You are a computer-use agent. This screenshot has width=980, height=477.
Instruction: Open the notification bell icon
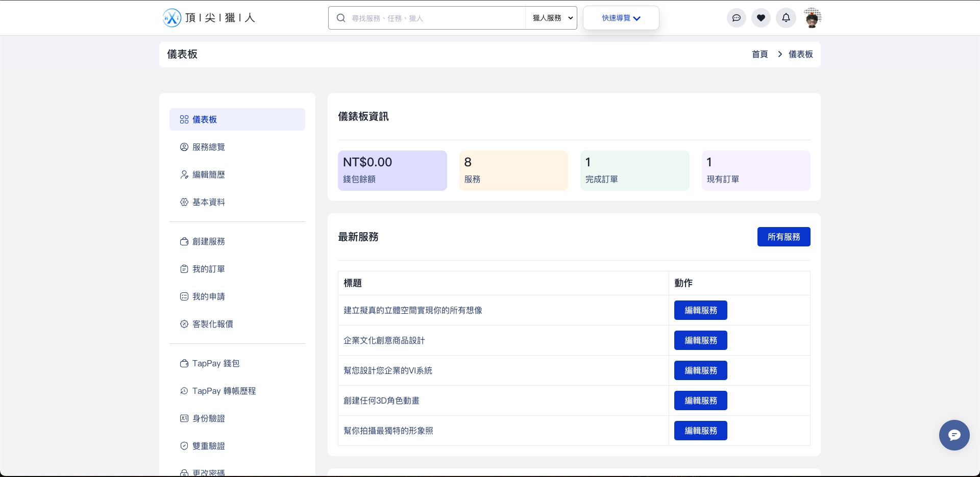[x=786, y=18]
